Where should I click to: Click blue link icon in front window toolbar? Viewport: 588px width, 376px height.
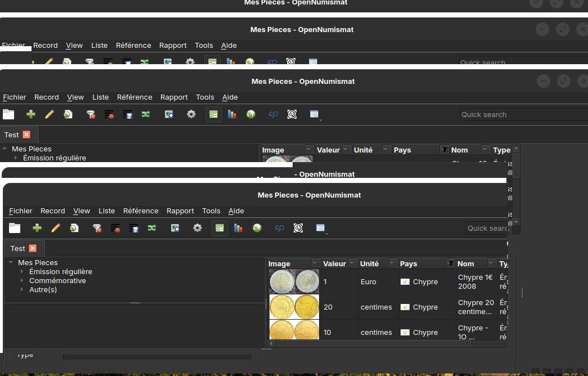tap(280, 228)
